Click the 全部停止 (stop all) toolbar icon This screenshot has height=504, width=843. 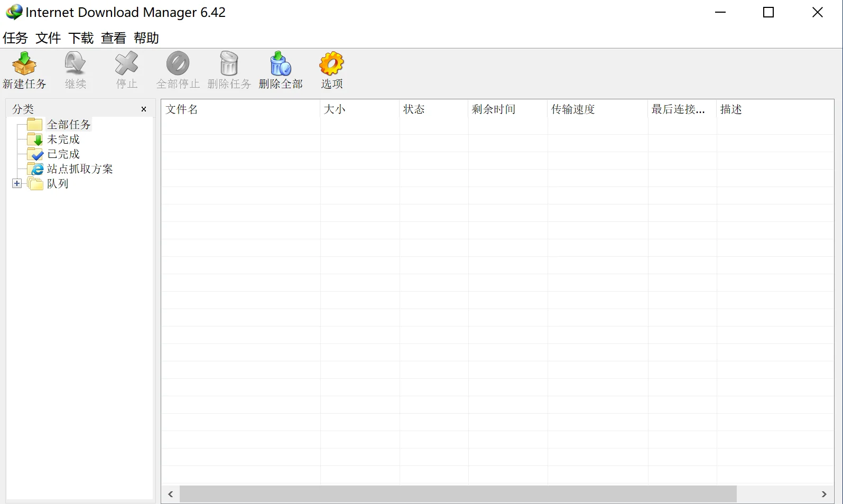click(x=178, y=64)
